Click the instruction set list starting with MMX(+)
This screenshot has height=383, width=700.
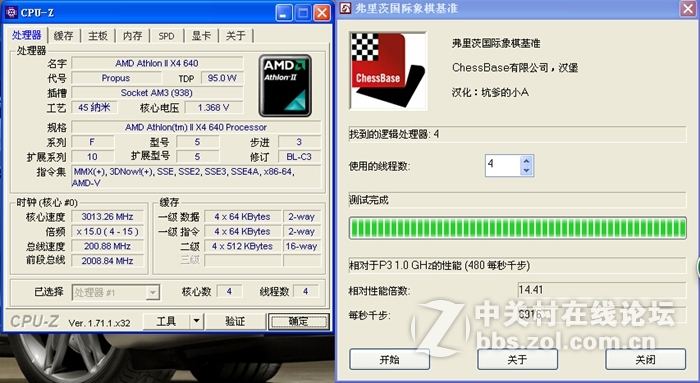point(196,177)
